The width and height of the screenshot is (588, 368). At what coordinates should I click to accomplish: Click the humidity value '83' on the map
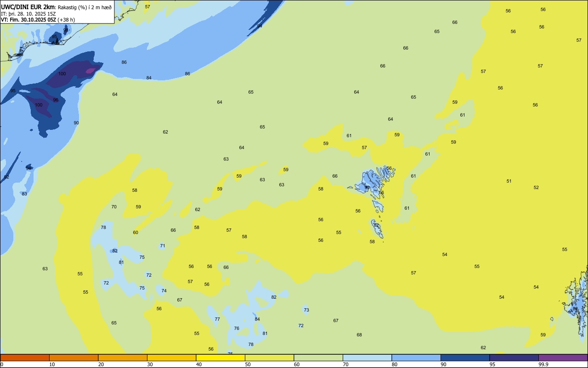pos(24,194)
